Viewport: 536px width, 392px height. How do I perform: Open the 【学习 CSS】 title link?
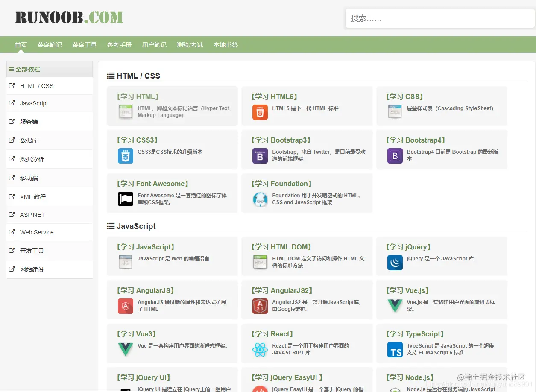405,97
